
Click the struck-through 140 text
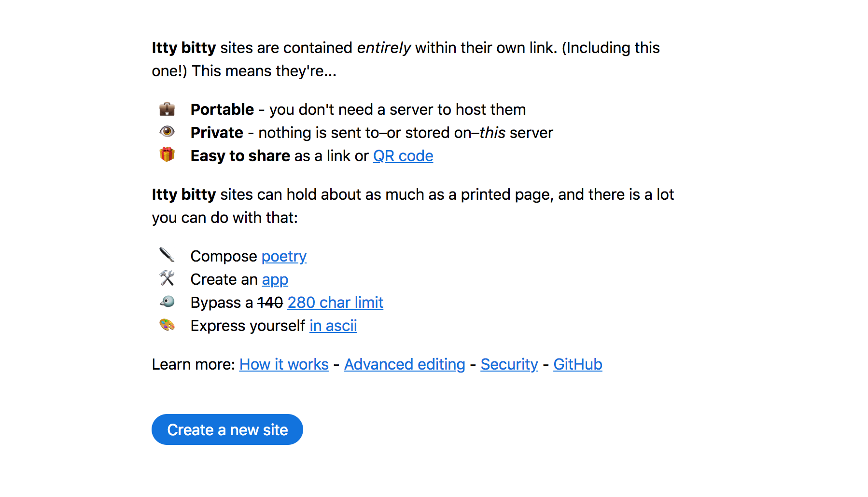pyautogui.click(x=270, y=303)
